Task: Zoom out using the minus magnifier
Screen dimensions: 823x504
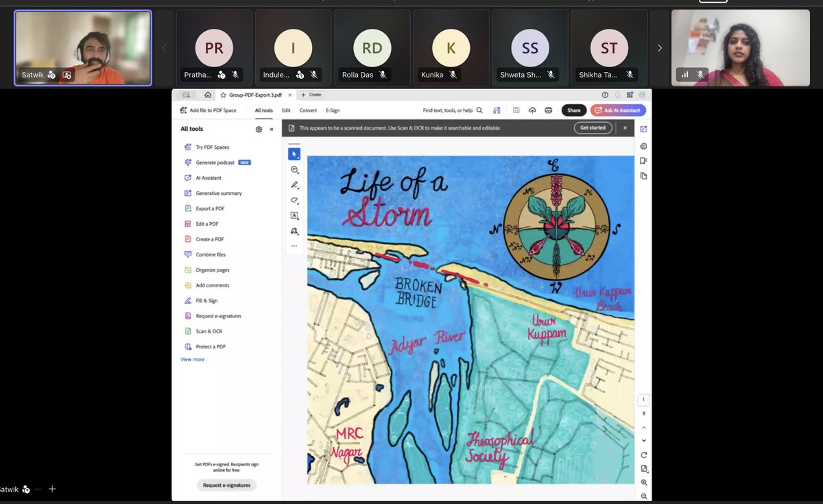Action: tap(643, 496)
